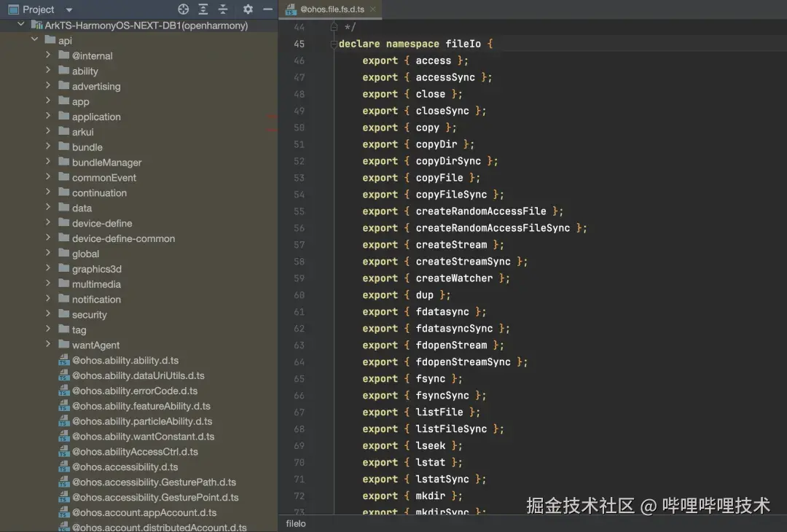Expand the bundleManager folder
The image size is (787, 532).
(x=48, y=161)
